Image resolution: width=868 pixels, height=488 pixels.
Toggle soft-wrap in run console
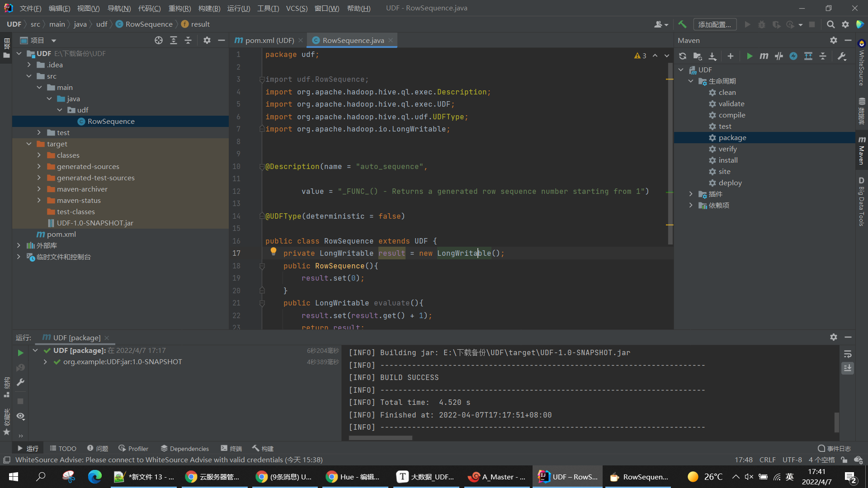click(x=848, y=354)
